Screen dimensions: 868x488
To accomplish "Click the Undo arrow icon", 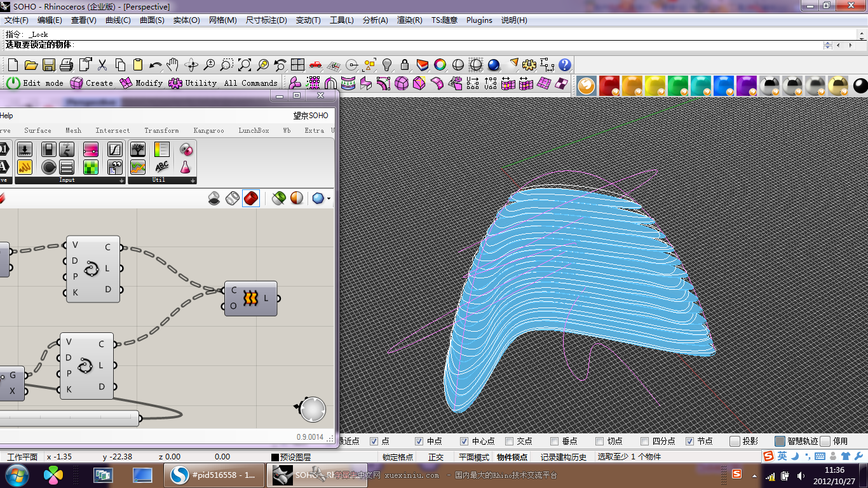I will 156,65.
